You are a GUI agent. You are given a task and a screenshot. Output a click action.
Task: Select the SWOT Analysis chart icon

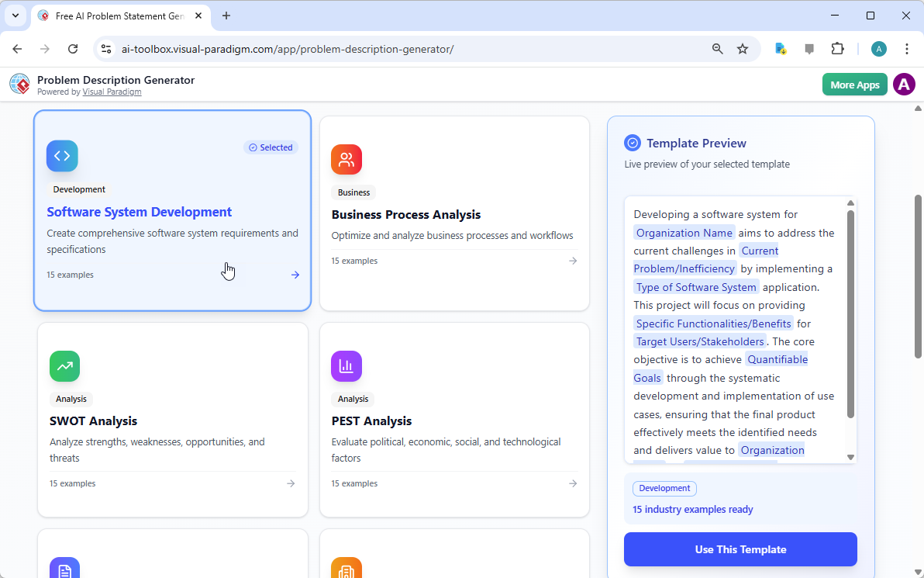(x=65, y=365)
